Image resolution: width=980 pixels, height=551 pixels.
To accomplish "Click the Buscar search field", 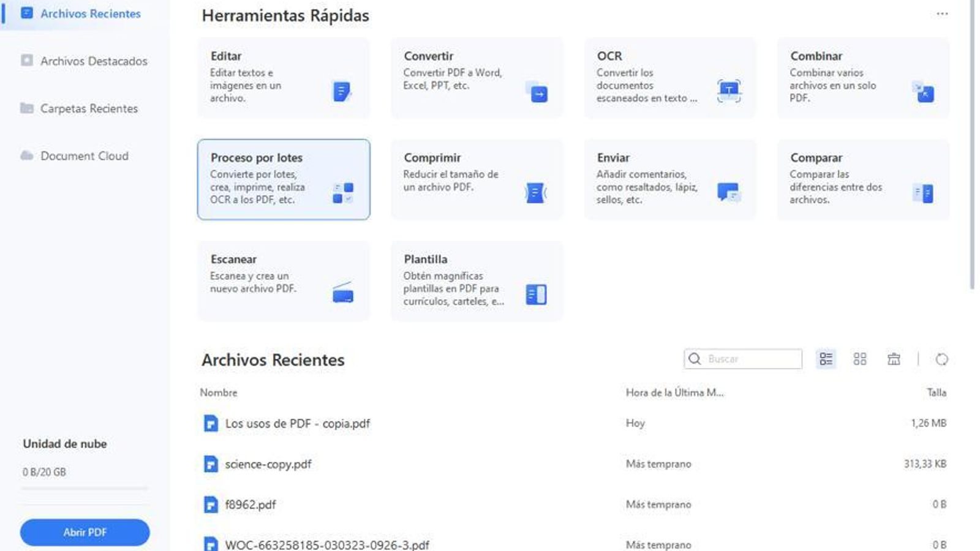I will [752, 359].
